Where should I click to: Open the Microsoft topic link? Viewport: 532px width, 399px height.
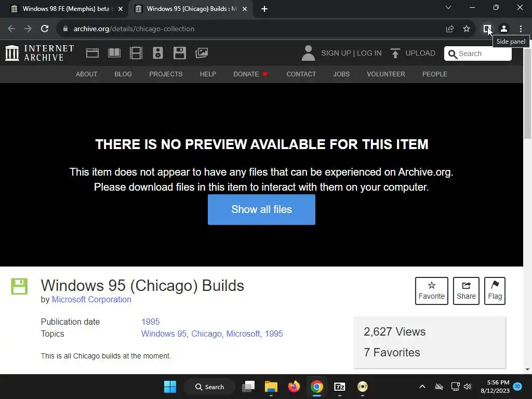click(243, 334)
